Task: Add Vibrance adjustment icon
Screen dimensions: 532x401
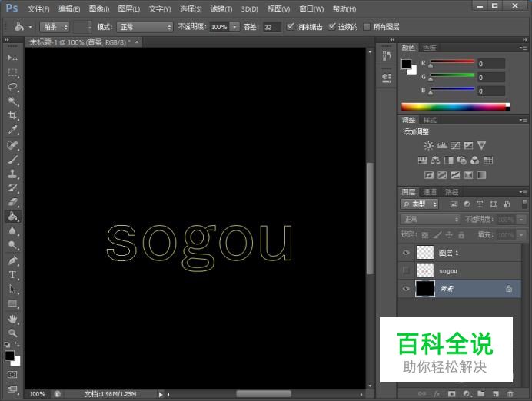Action: pyautogui.click(x=481, y=146)
